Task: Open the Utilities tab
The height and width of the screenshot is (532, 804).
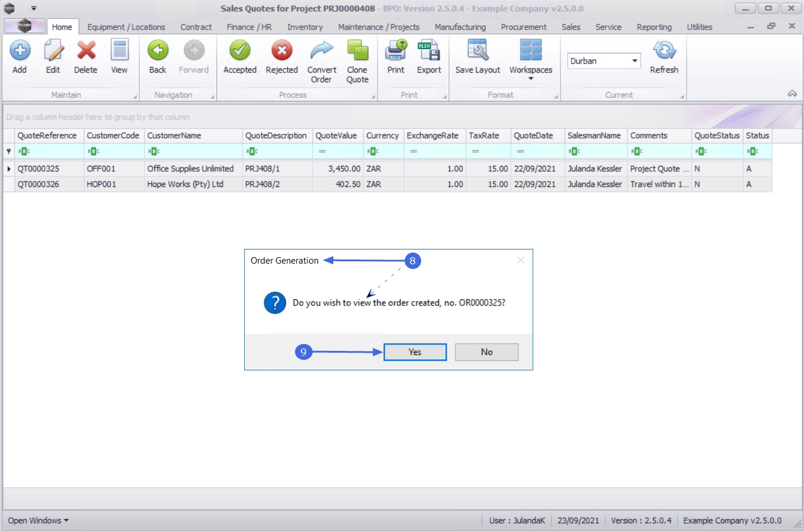Action: point(700,27)
